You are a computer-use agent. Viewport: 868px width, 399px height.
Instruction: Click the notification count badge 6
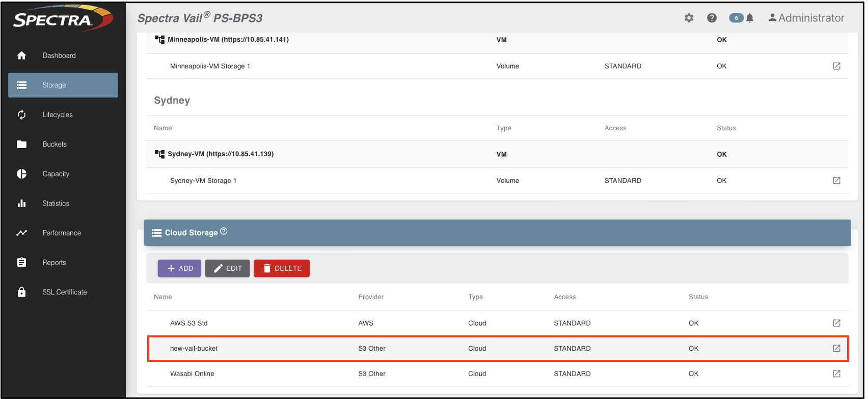[736, 18]
